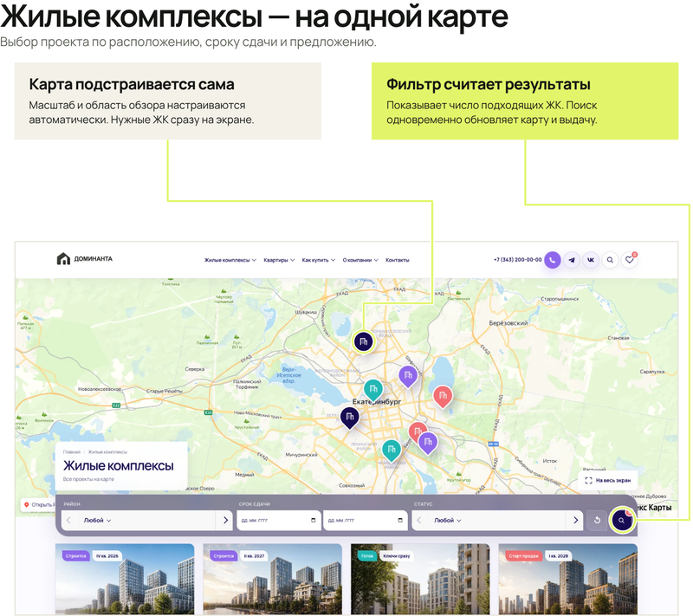Expand Квартиры nav menu
This screenshot has width=693, height=616.
[279, 260]
